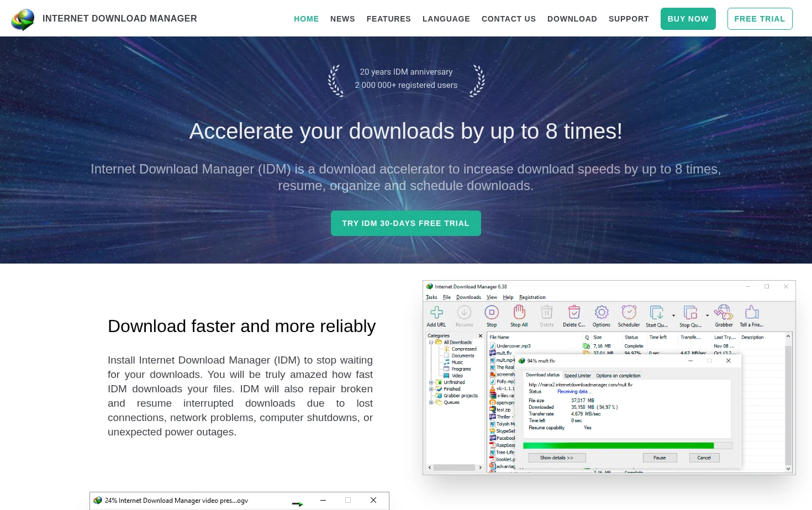
Task: Open the Stop Queue dropdown arrow
Action: point(707,316)
